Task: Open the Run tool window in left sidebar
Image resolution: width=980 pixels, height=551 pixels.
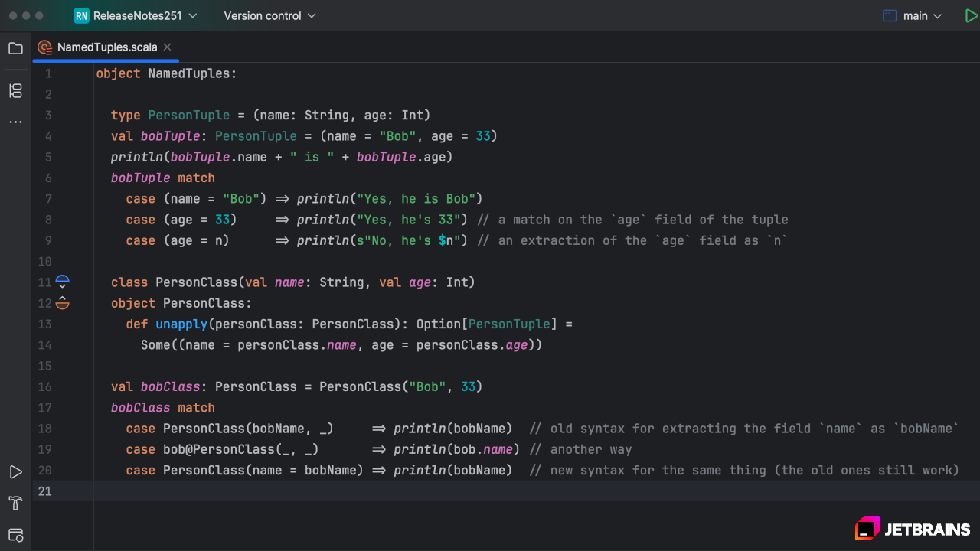Action: (x=15, y=472)
